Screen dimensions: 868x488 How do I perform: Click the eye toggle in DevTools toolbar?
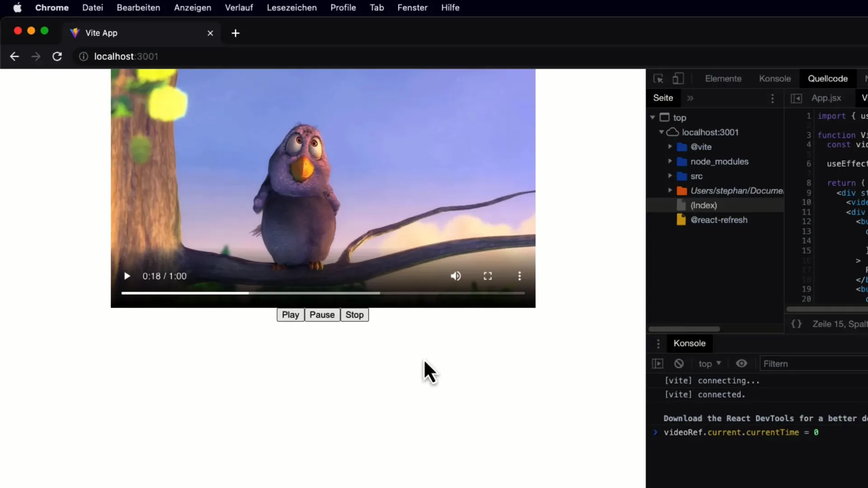[741, 363]
